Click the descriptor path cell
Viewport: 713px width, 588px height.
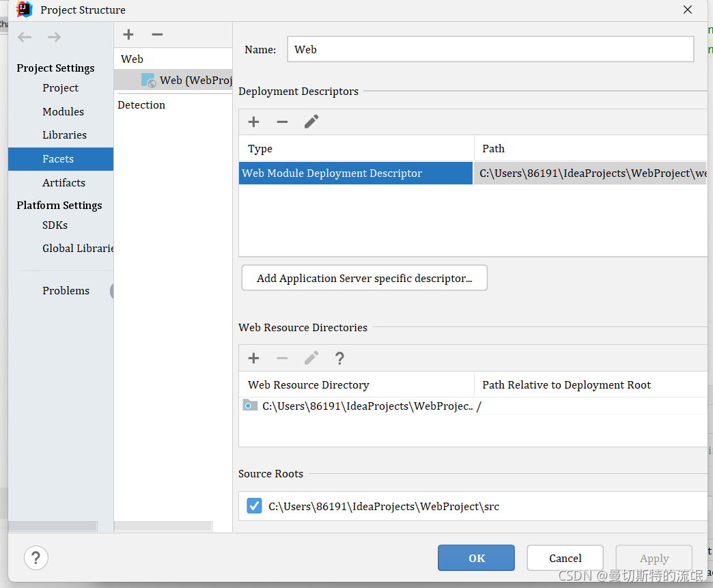(x=590, y=173)
